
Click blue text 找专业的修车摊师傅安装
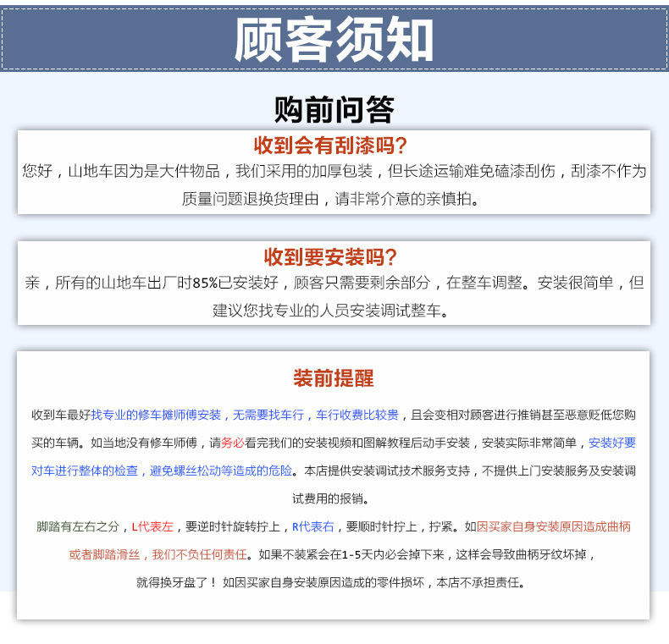pyautogui.click(x=156, y=415)
